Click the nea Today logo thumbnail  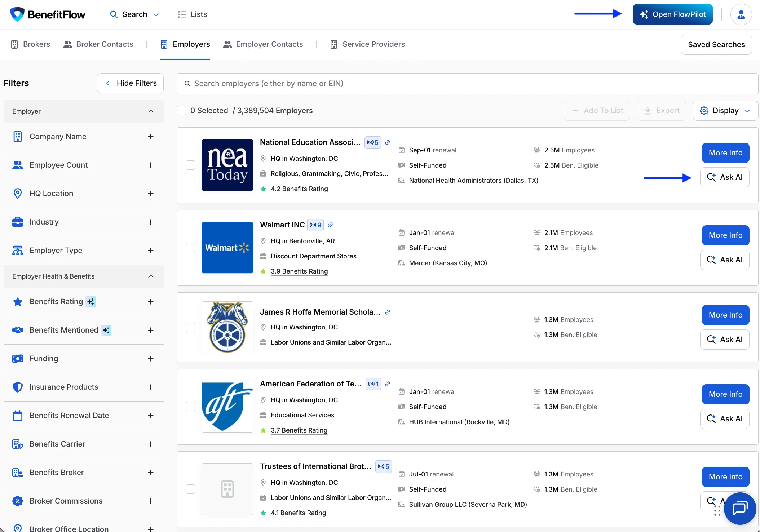click(x=227, y=165)
